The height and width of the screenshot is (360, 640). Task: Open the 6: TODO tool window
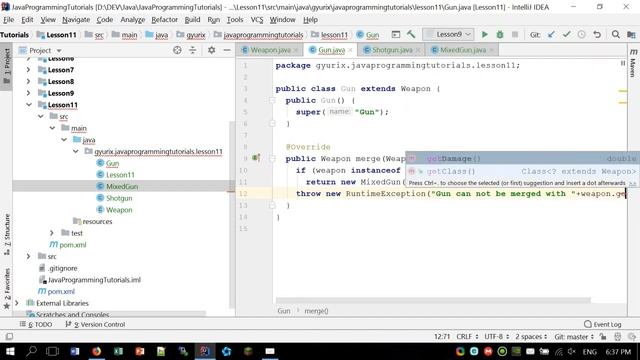36,324
